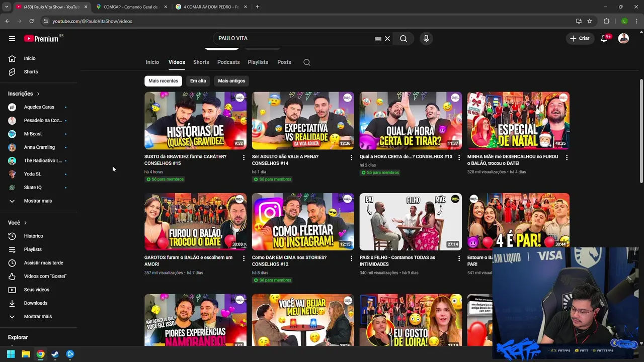This screenshot has width=644, height=362.
Task: Select Mais antigos filter chip
Action: (x=231, y=81)
